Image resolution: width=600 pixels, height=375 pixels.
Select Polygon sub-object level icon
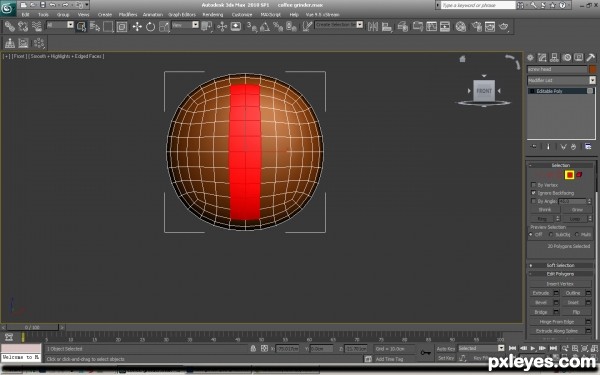[x=569, y=175]
